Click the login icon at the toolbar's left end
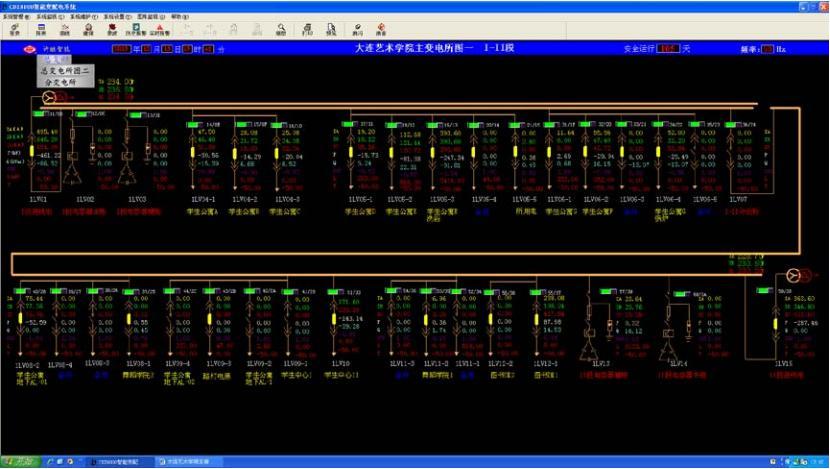Image resolution: width=830 pixels, height=469 pixels. click(x=14, y=30)
